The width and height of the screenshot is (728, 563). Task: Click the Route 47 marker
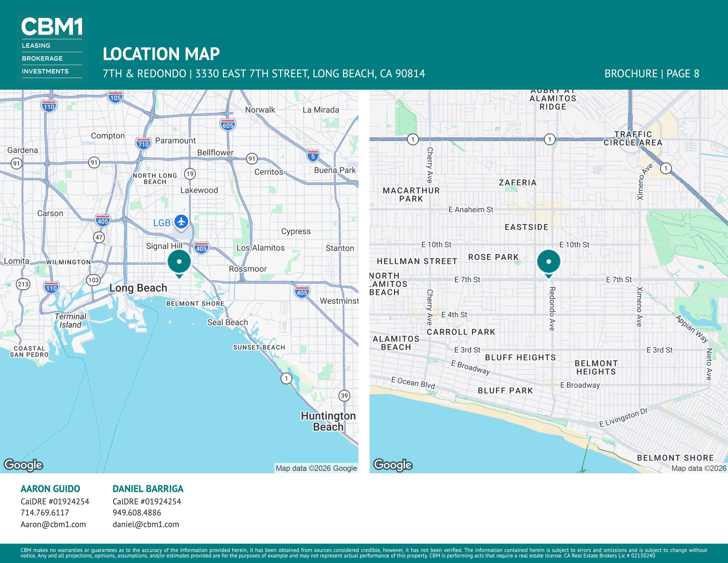click(x=99, y=238)
